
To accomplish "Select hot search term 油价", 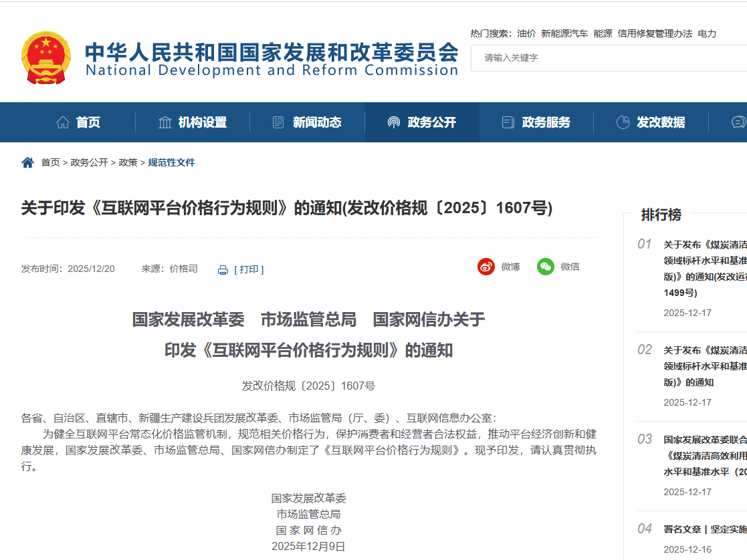I will (x=526, y=33).
